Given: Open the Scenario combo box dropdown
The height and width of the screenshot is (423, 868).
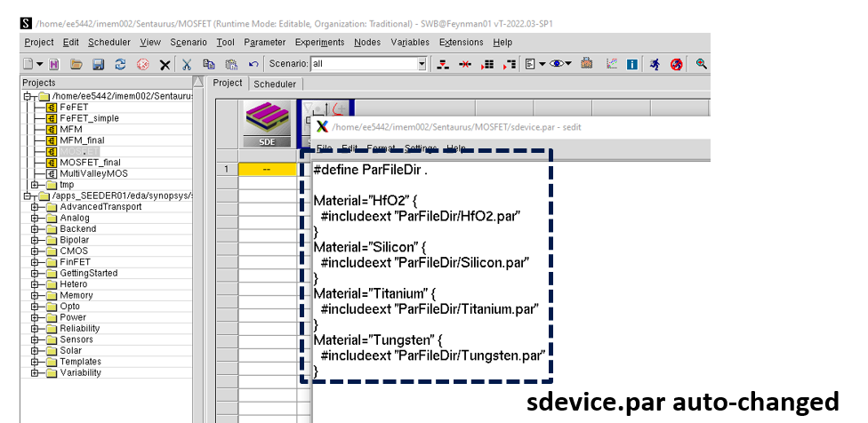Looking at the screenshot, I should tap(422, 64).
